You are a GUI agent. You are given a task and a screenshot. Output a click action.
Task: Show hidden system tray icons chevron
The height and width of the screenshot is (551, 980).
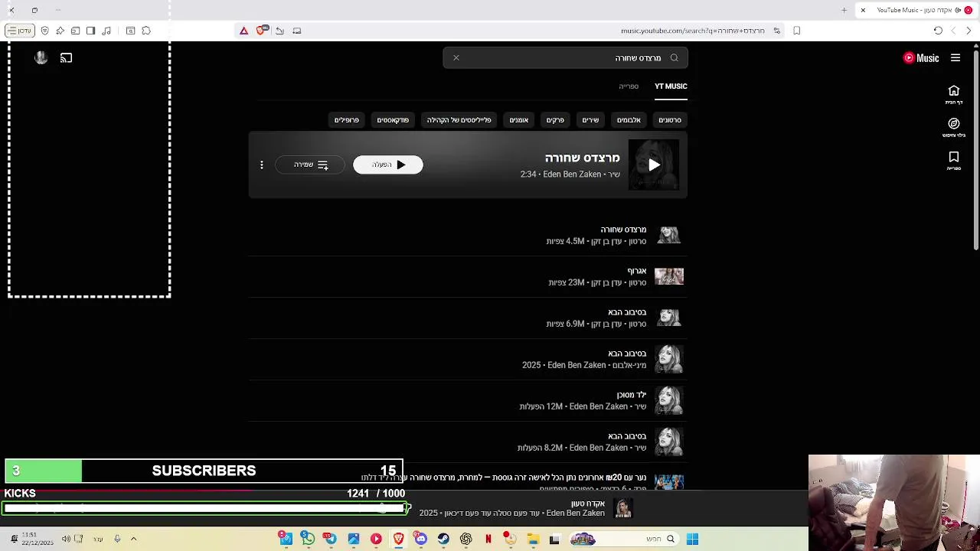133,539
